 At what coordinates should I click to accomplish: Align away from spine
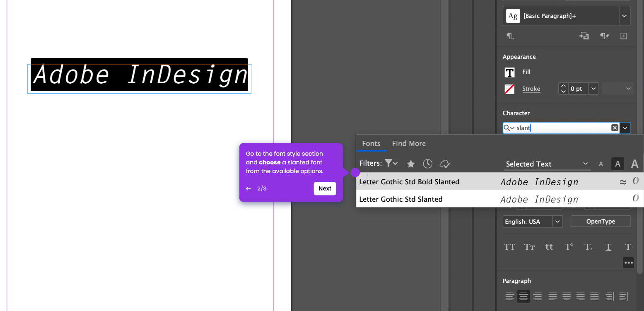pyautogui.click(x=623, y=297)
